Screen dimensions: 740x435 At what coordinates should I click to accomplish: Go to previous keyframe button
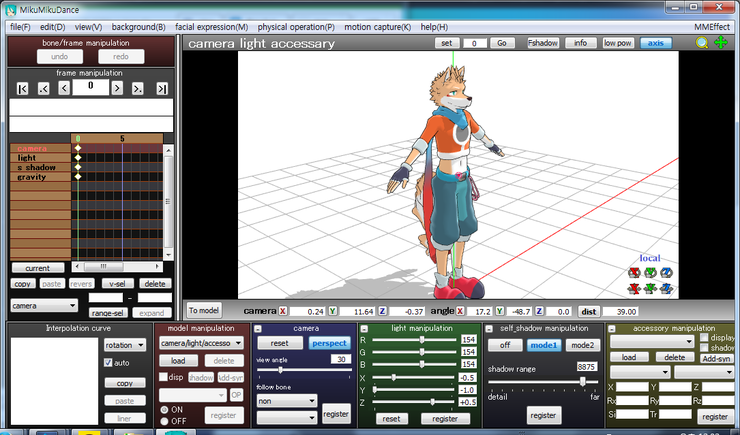43,88
